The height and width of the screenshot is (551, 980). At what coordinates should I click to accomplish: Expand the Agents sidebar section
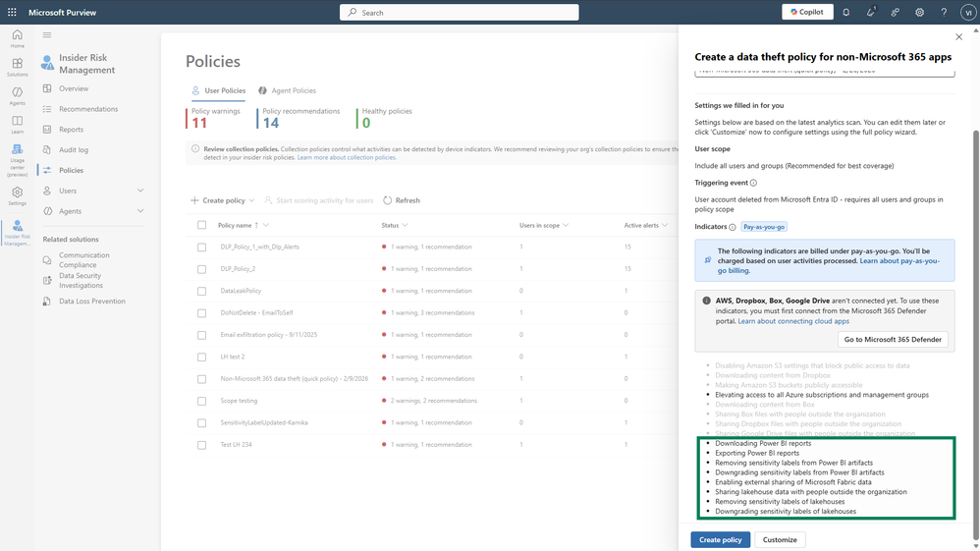click(x=140, y=211)
